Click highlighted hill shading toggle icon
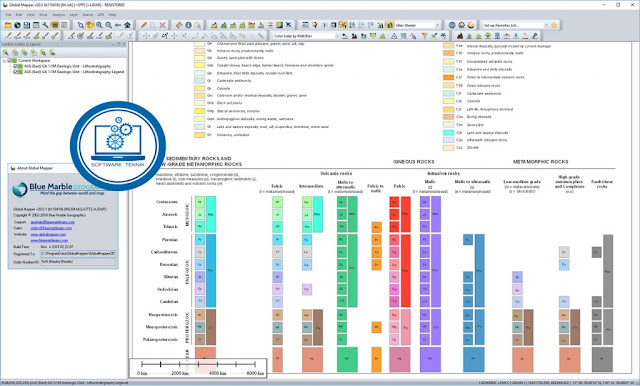Viewport: 640px width, 386px height. (389, 25)
